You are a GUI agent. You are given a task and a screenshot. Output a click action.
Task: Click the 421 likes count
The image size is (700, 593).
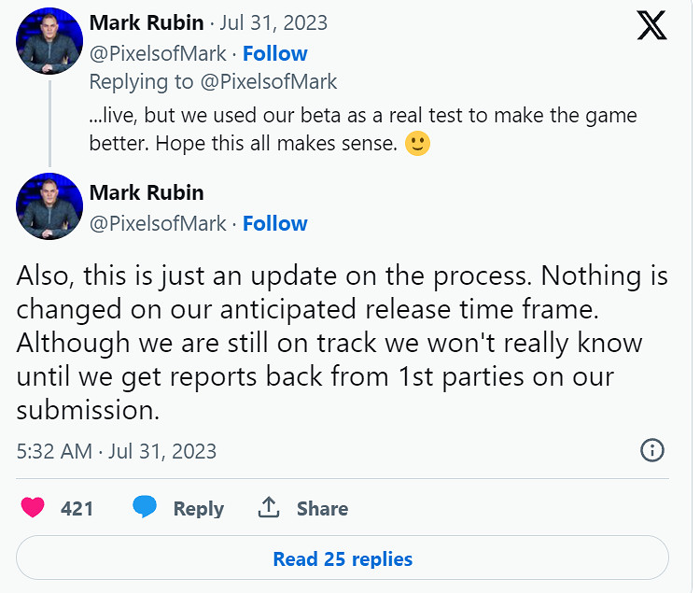pos(77,509)
